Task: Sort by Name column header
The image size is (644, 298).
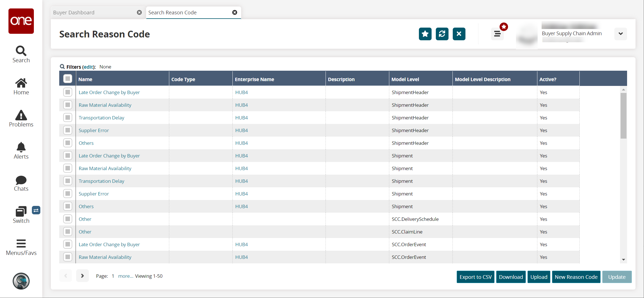Action: 122,79
